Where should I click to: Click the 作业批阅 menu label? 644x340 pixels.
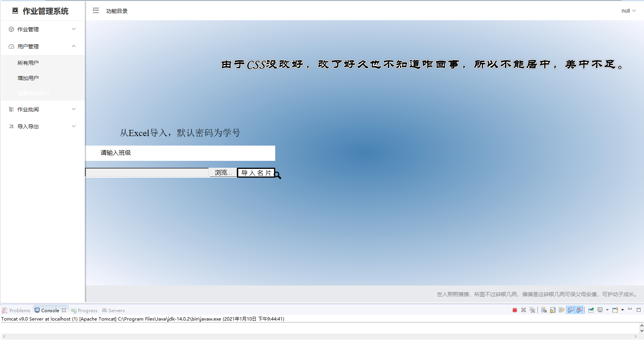tap(28, 109)
